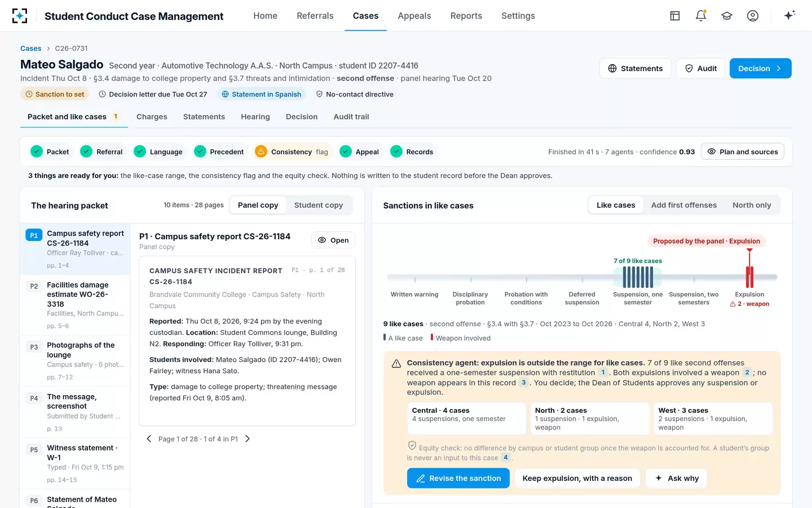This screenshot has height=508, width=812.
Task: Switch packet view to Student copy
Action: point(319,205)
